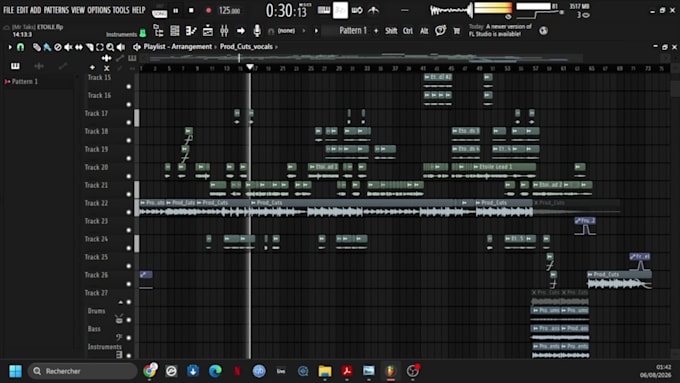Screen dimensions: 680x383
Task: Open the OPTIONS menu
Action: click(x=99, y=10)
